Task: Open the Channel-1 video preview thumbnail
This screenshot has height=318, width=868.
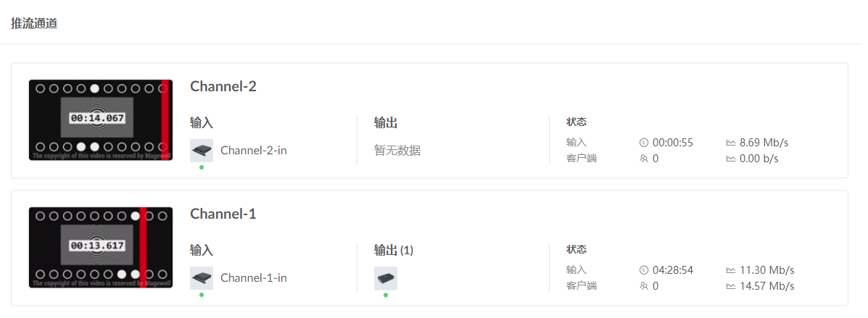Action: pos(101,247)
